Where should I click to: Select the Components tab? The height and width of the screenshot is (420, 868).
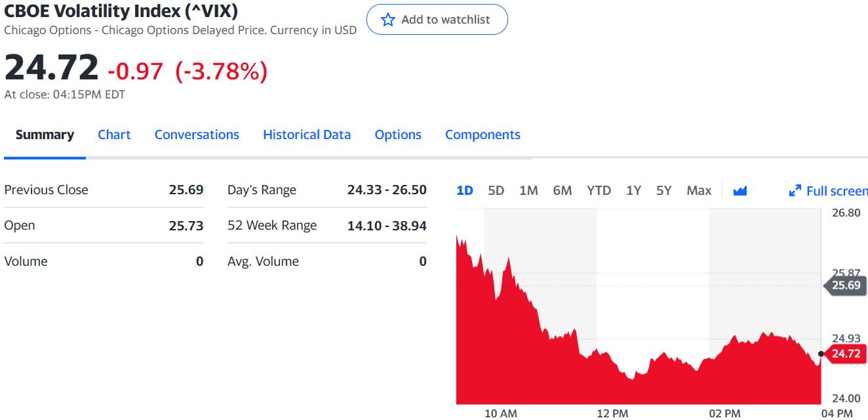(x=483, y=135)
